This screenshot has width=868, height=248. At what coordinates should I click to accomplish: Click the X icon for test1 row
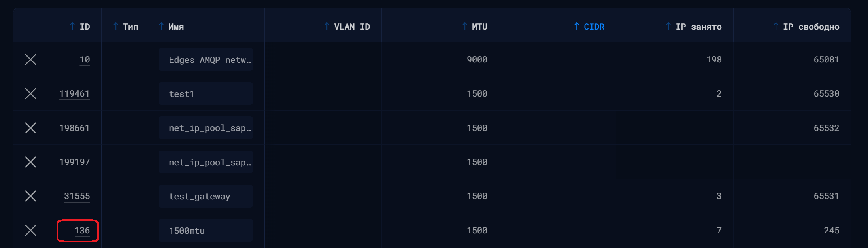[x=30, y=94]
